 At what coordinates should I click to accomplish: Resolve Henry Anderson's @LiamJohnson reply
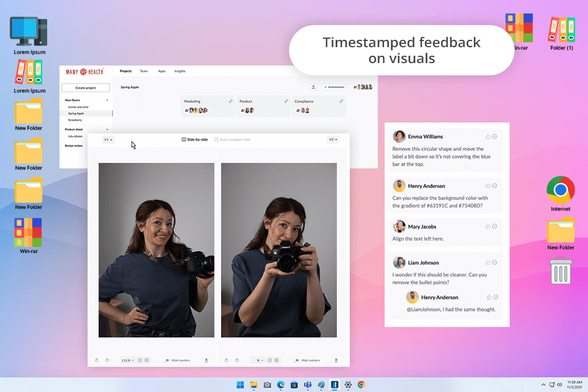coord(496,297)
